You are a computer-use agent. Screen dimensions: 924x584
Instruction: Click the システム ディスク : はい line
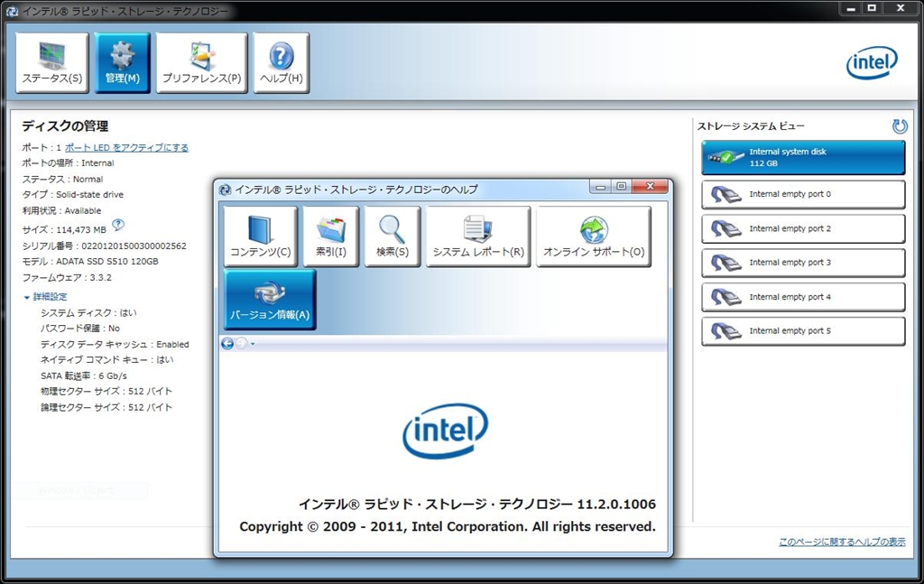(x=88, y=312)
